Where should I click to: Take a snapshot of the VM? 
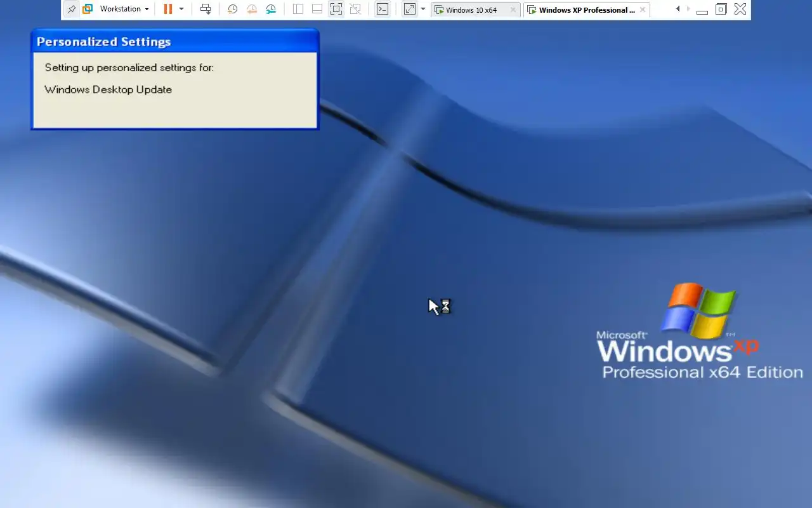[233, 10]
